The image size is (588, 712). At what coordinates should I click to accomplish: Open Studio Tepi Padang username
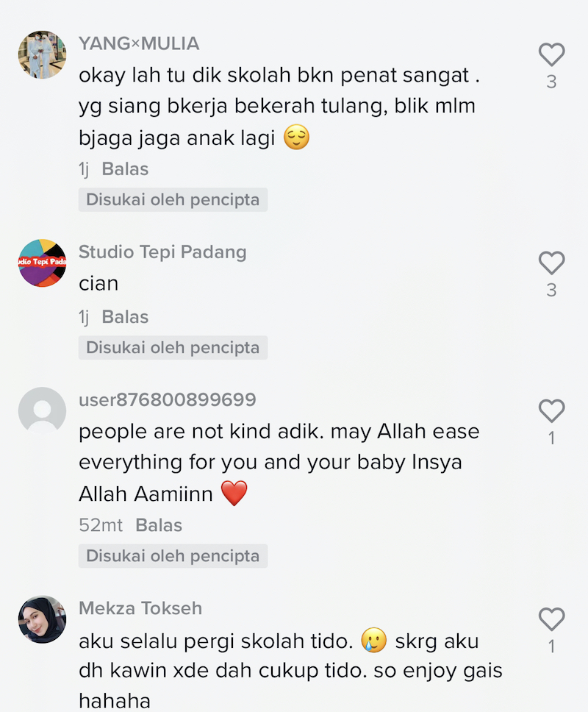[x=162, y=252]
